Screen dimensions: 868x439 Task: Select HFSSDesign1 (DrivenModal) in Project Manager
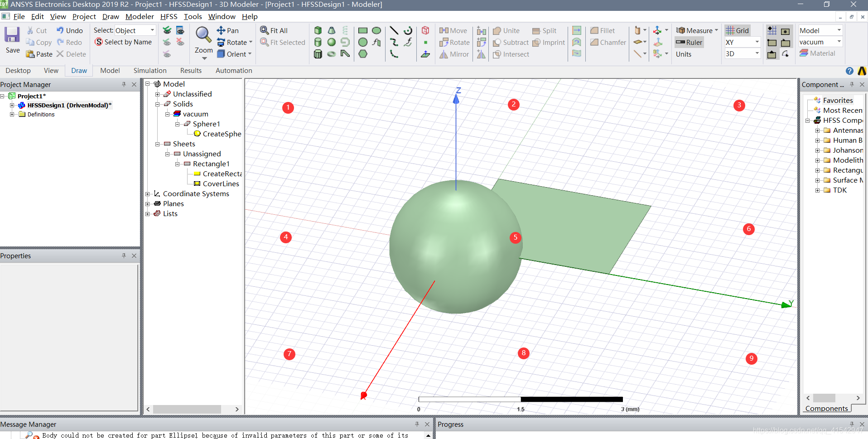point(69,105)
